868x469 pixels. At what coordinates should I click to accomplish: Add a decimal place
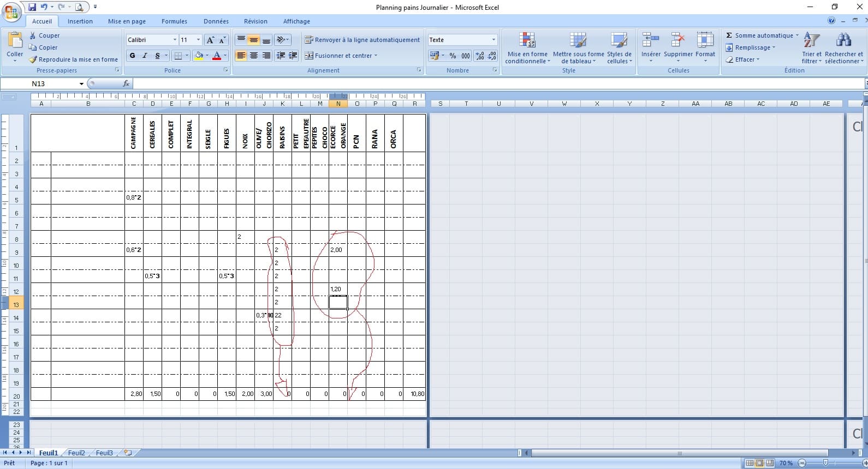point(479,56)
